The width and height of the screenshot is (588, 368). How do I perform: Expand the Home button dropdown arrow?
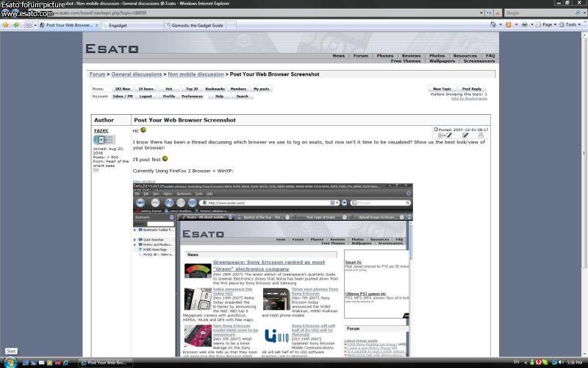point(501,25)
